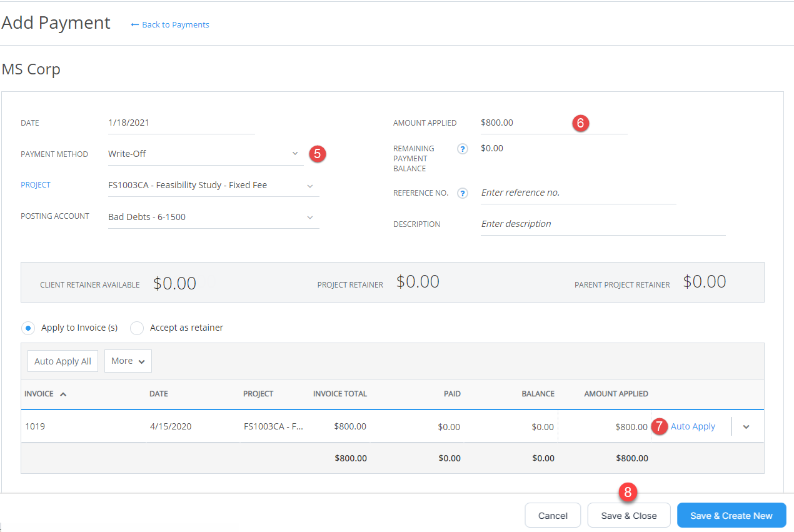Click invoice number 1019 cell
The height and width of the screenshot is (532, 794).
click(35, 427)
